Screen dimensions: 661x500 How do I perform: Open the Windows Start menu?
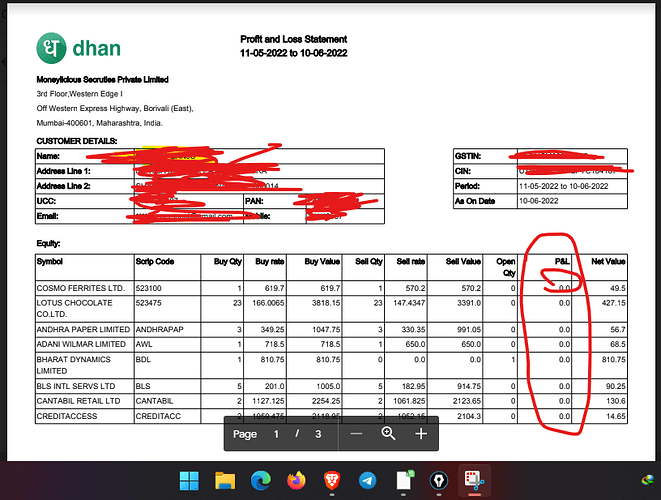click(189, 481)
